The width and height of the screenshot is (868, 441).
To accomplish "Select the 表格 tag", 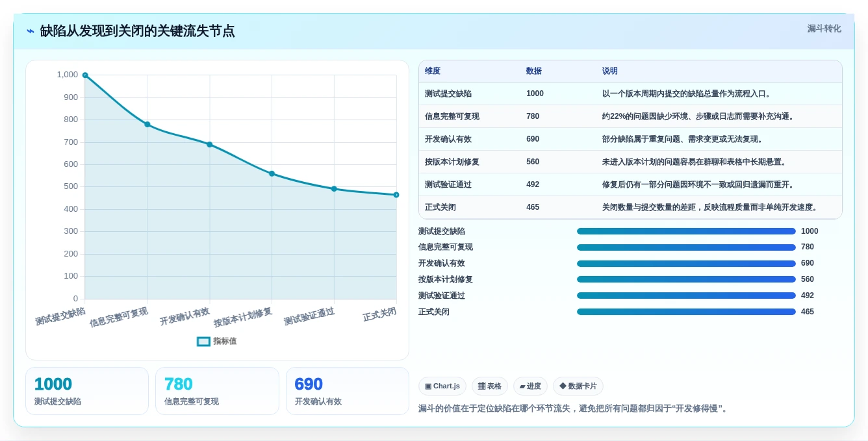I will click(490, 386).
